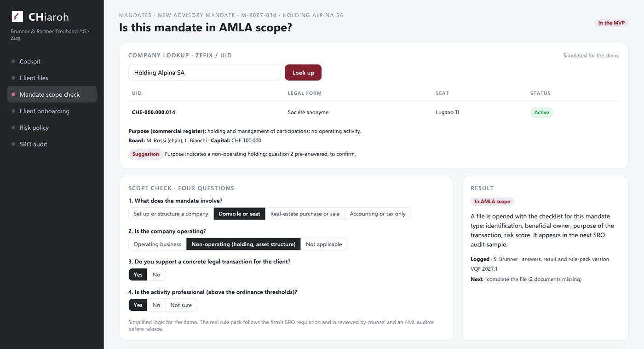Select Accounting or tax only option
The width and height of the screenshot is (644, 349).
pos(378,214)
